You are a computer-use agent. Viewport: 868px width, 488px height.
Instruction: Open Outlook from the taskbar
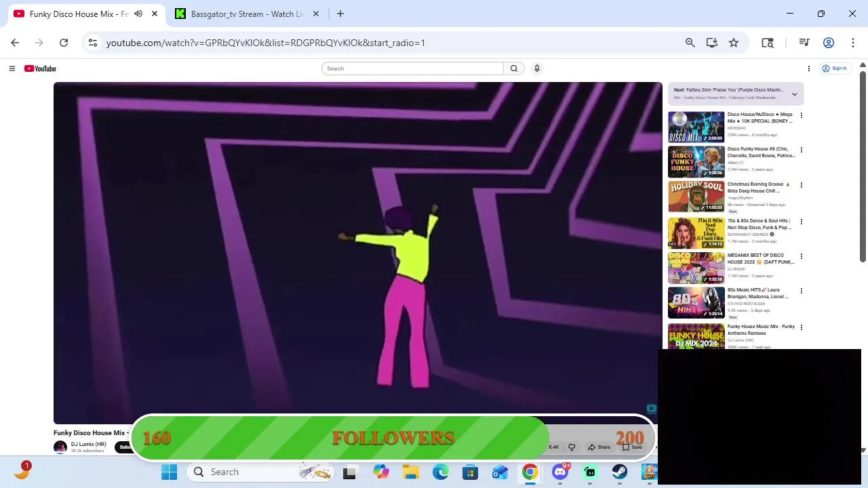(500, 472)
